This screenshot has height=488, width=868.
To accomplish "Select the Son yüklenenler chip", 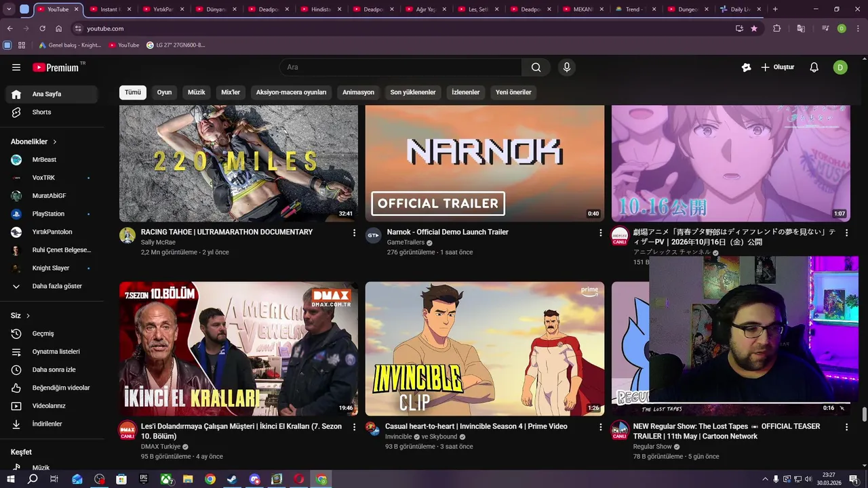I will (413, 92).
